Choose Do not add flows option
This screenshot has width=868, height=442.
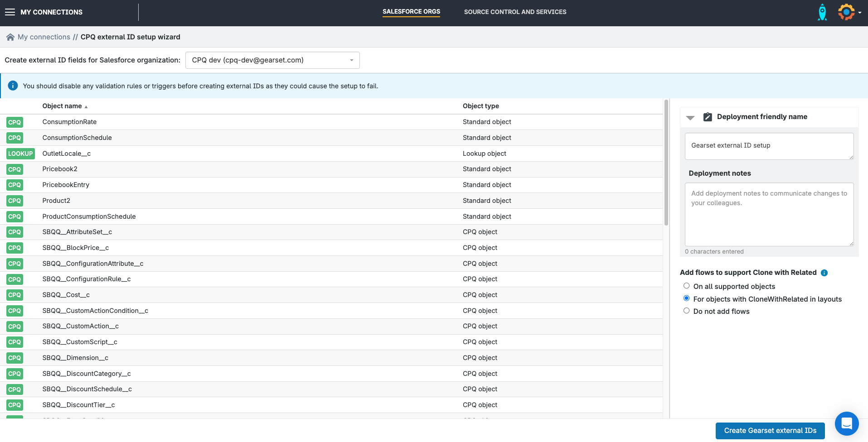point(686,311)
